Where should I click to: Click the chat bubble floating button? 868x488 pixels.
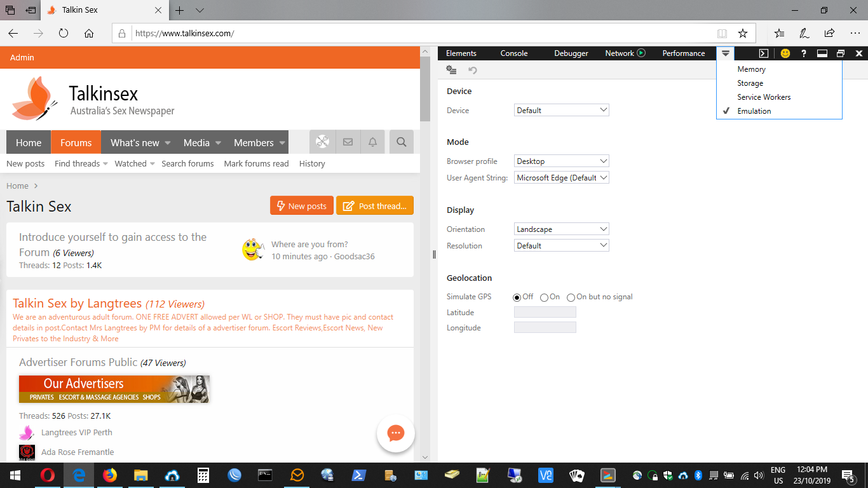click(x=395, y=433)
